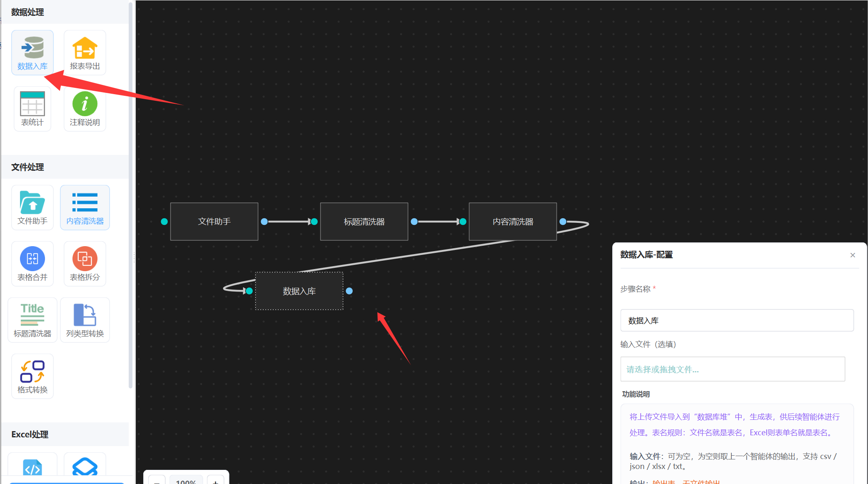Select the 表格拆分 tool
This screenshot has height=484, width=868.
pos(85,264)
